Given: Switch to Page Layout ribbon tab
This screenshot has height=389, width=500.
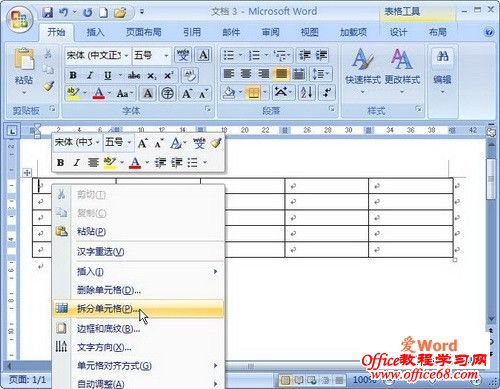Looking at the screenshot, I should [144, 32].
